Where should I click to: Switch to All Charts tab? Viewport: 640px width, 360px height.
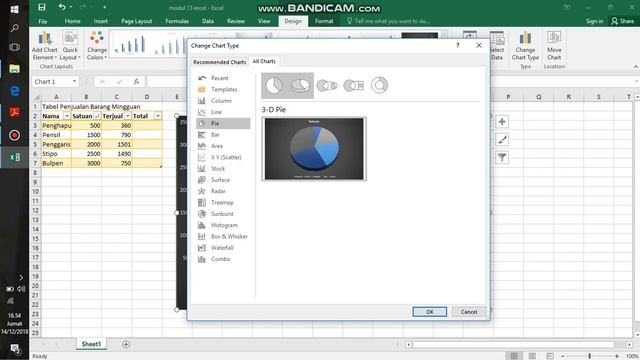click(264, 61)
